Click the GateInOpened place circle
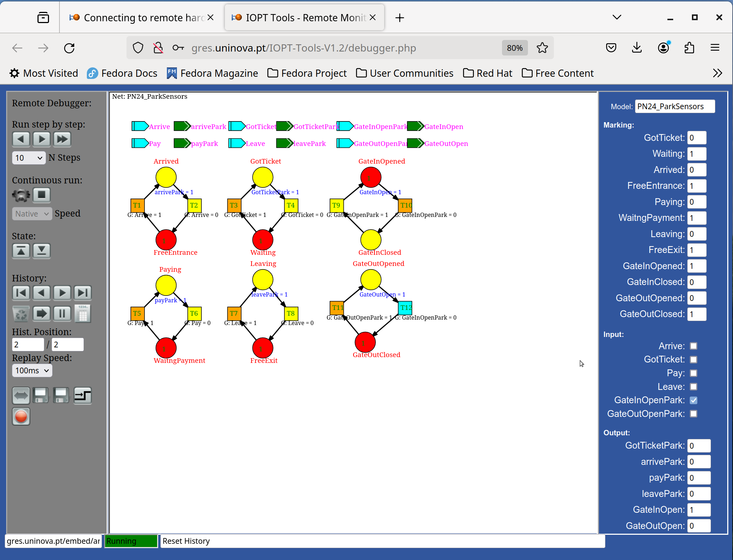 tap(371, 177)
